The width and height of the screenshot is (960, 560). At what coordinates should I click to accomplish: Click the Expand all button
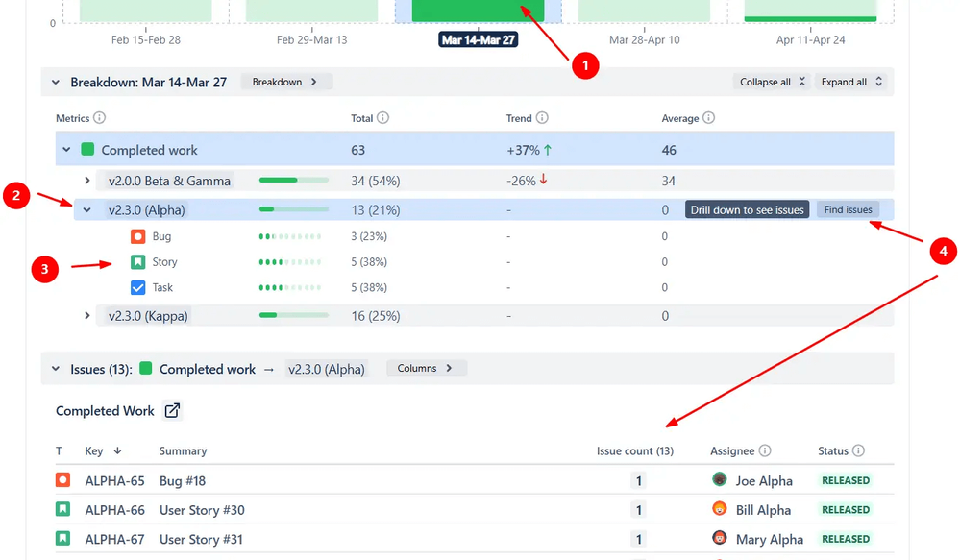point(851,82)
